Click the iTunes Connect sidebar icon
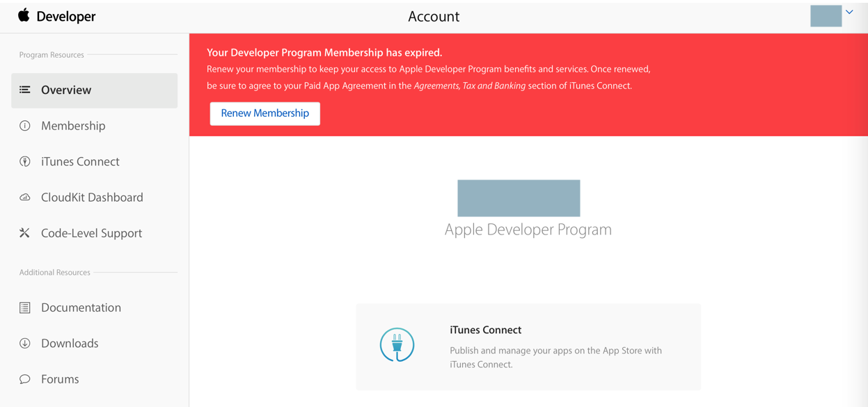This screenshot has width=868, height=407. click(x=25, y=161)
